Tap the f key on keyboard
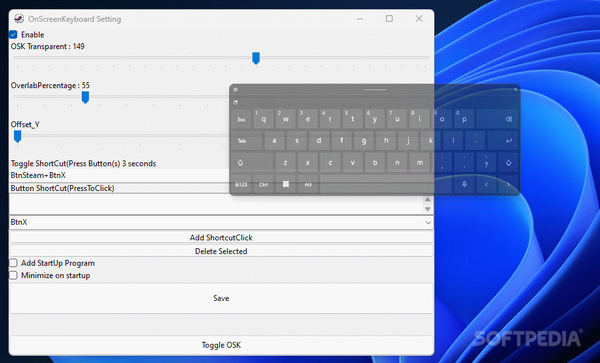The height and width of the screenshot is (363, 600). (341, 141)
